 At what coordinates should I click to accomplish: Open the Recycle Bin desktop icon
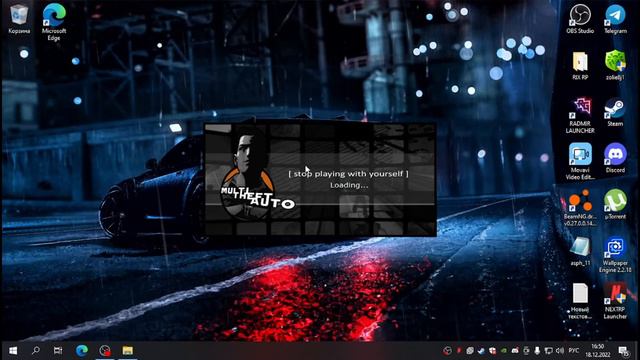19,19
